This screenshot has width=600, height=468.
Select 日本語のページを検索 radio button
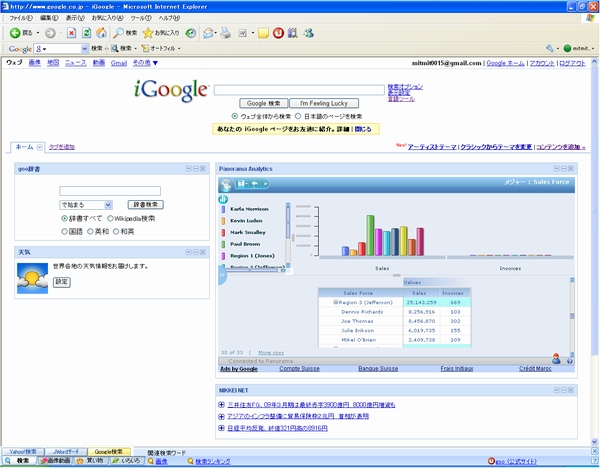[298, 116]
